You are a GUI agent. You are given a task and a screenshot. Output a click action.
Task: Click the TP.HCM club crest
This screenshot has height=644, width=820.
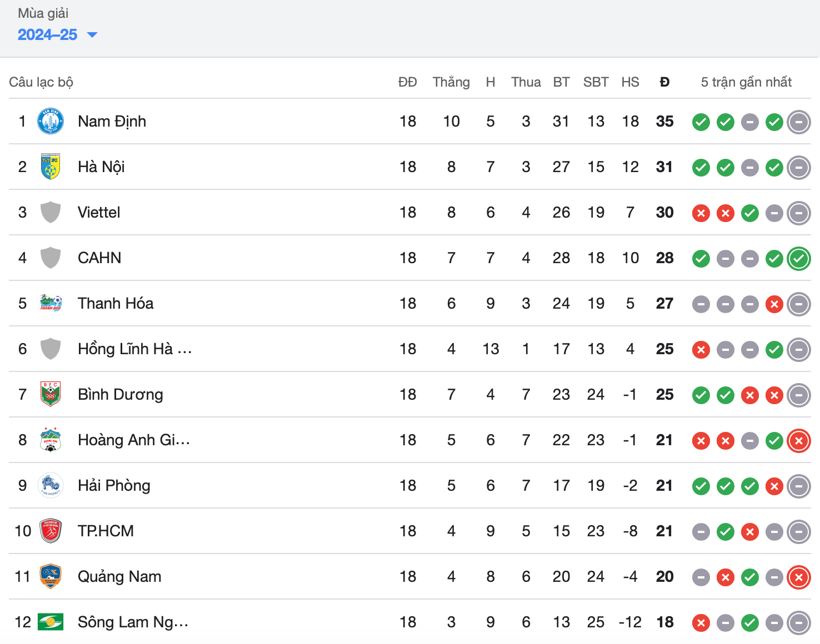tap(51, 531)
